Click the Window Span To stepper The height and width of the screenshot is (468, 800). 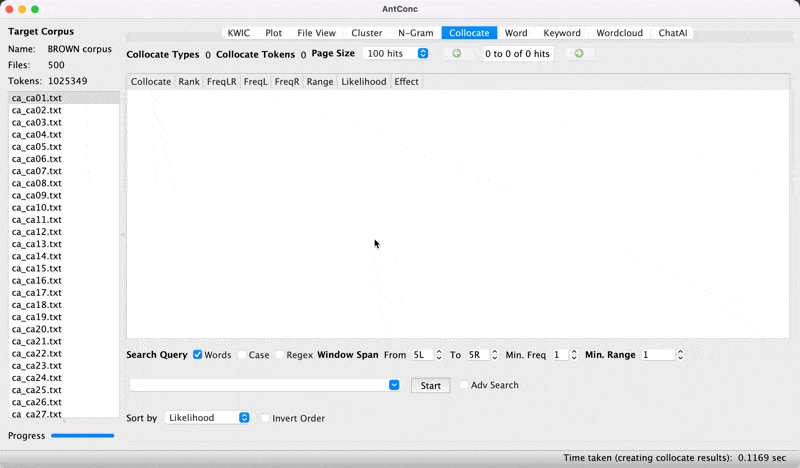[x=494, y=355]
